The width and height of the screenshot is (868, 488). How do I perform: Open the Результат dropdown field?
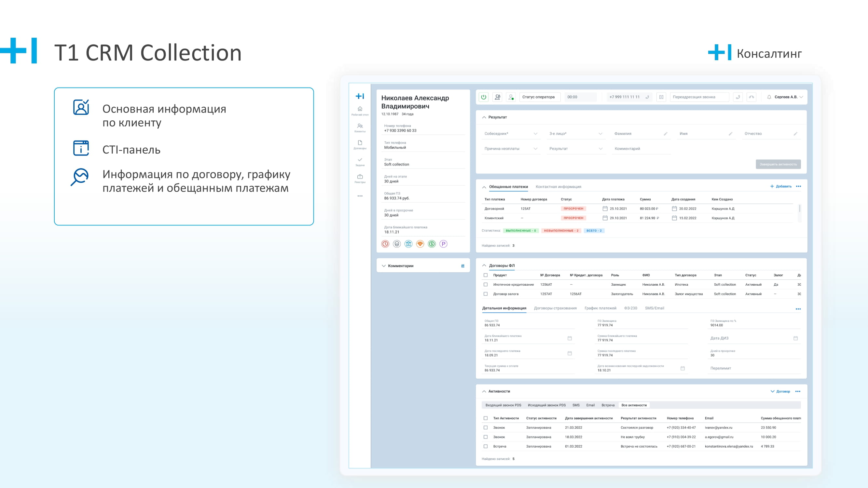(x=576, y=149)
